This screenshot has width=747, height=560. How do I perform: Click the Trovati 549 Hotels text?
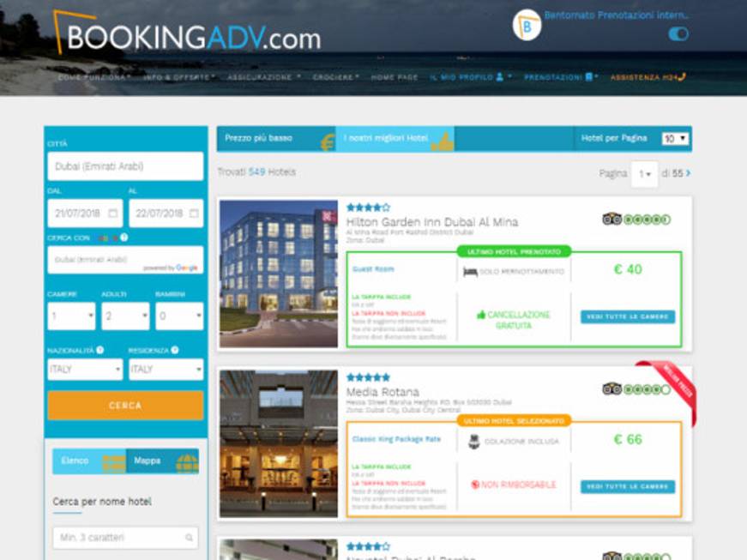click(256, 172)
